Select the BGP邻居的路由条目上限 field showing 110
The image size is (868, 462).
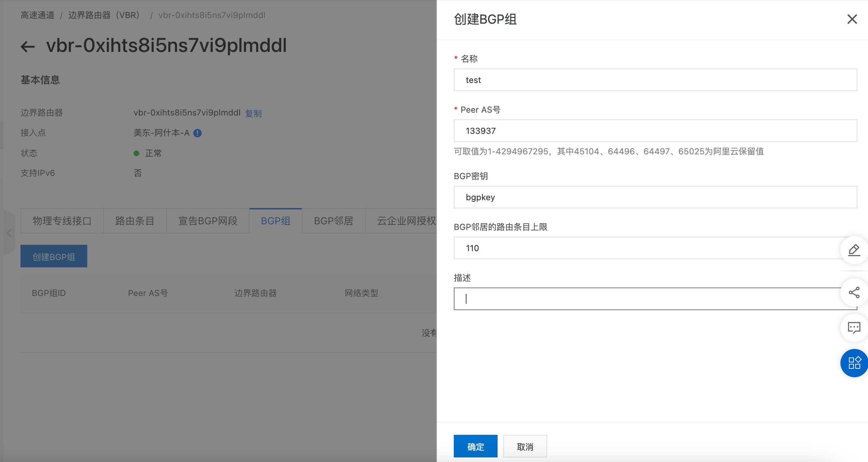[655, 248]
